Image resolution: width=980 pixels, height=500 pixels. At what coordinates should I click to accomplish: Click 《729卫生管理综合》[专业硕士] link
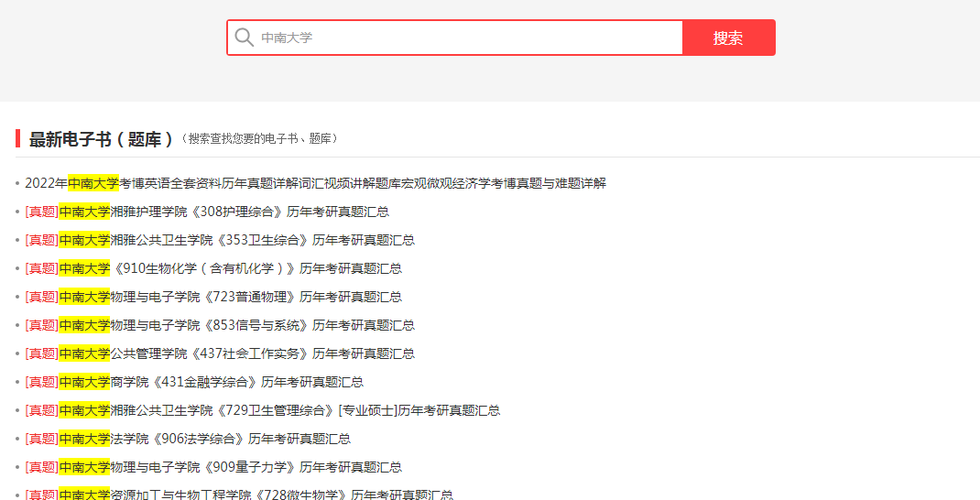pos(305,410)
